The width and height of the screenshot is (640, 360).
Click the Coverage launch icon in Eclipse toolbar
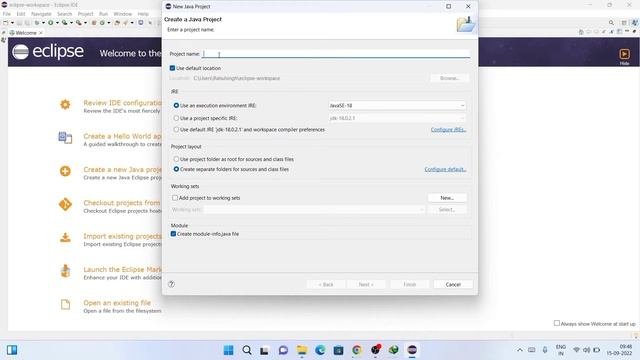pyautogui.click(x=64, y=23)
